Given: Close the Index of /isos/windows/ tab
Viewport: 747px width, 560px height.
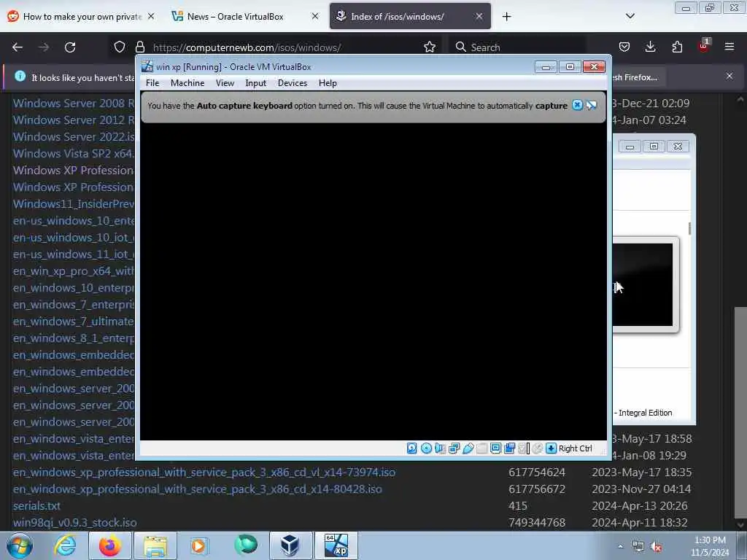Looking at the screenshot, I should pos(479,16).
